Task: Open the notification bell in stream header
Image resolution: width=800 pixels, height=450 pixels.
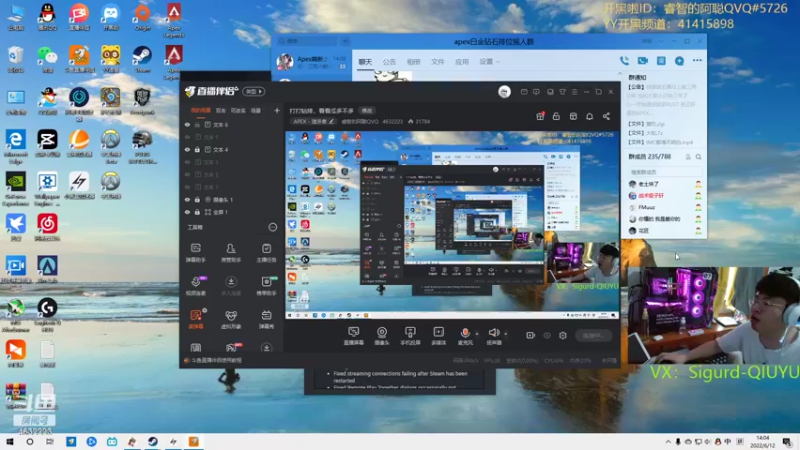Action: point(589,116)
